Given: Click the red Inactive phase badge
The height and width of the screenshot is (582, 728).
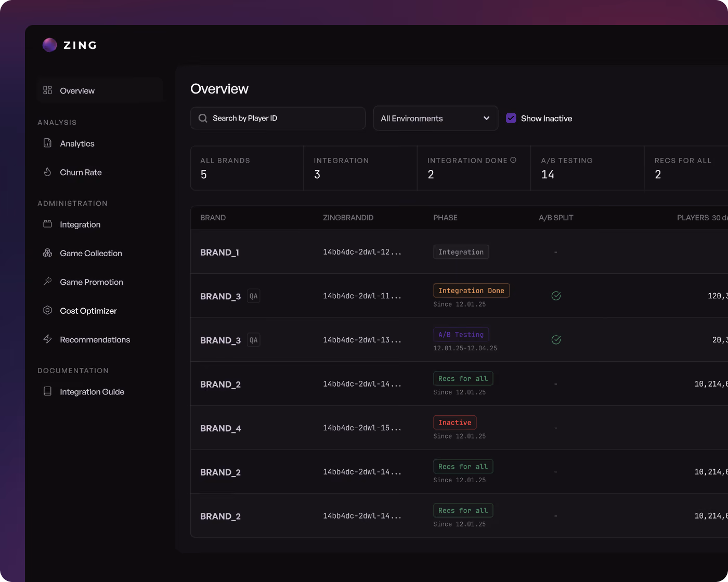Looking at the screenshot, I should (454, 422).
